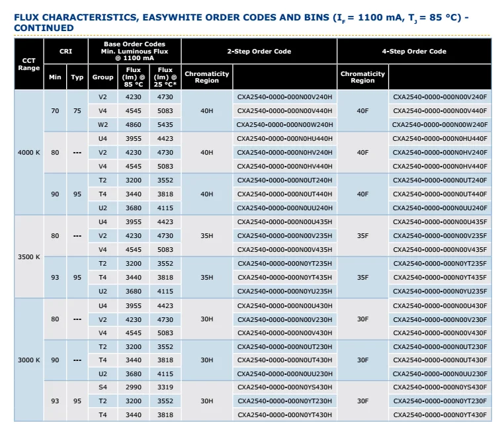Select 4-step code CXA2540-0000-000N0UU240F
Viewport: 504px width, 433px height.
point(440,208)
